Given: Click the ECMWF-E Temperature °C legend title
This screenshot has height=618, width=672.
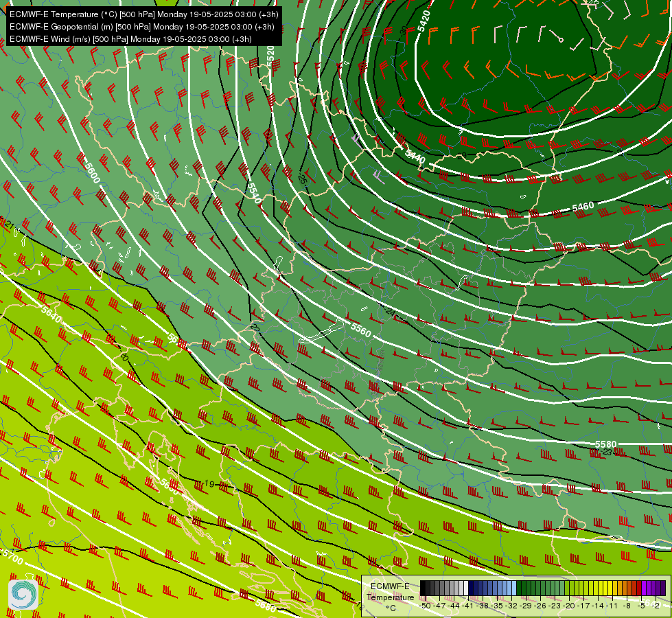Looking at the screenshot, I should 390,597.
